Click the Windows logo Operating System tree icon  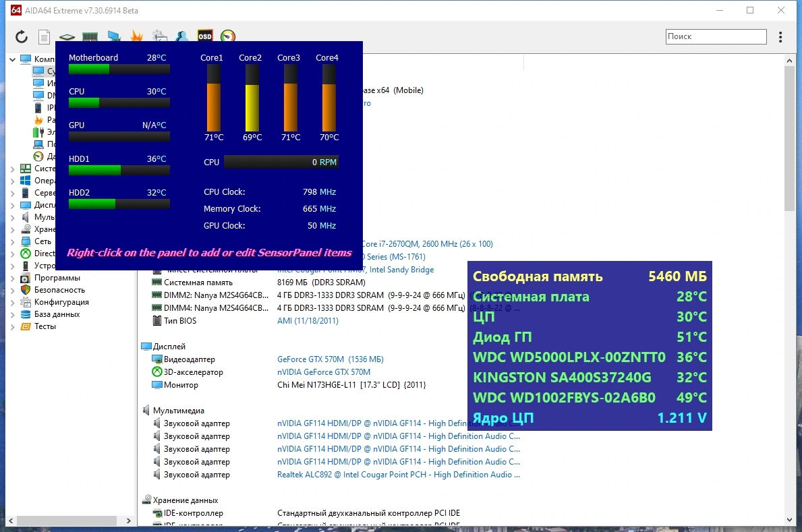26,181
